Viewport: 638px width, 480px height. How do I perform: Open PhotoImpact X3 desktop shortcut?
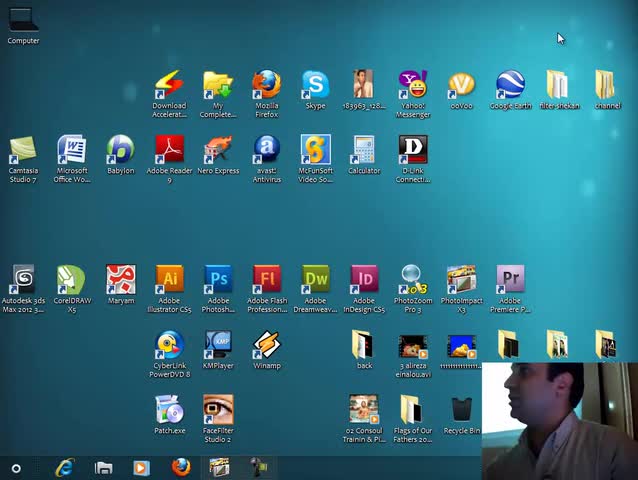(461, 289)
